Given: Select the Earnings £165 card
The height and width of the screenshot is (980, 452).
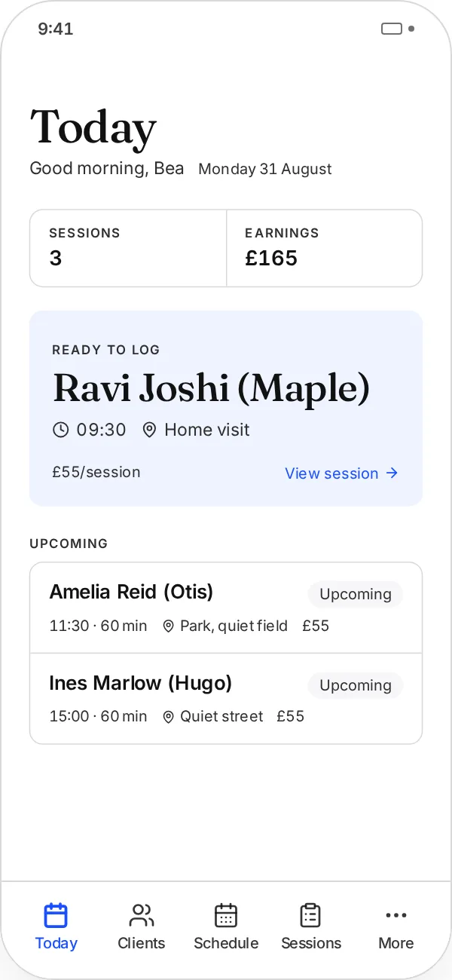Looking at the screenshot, I should 325,248.
